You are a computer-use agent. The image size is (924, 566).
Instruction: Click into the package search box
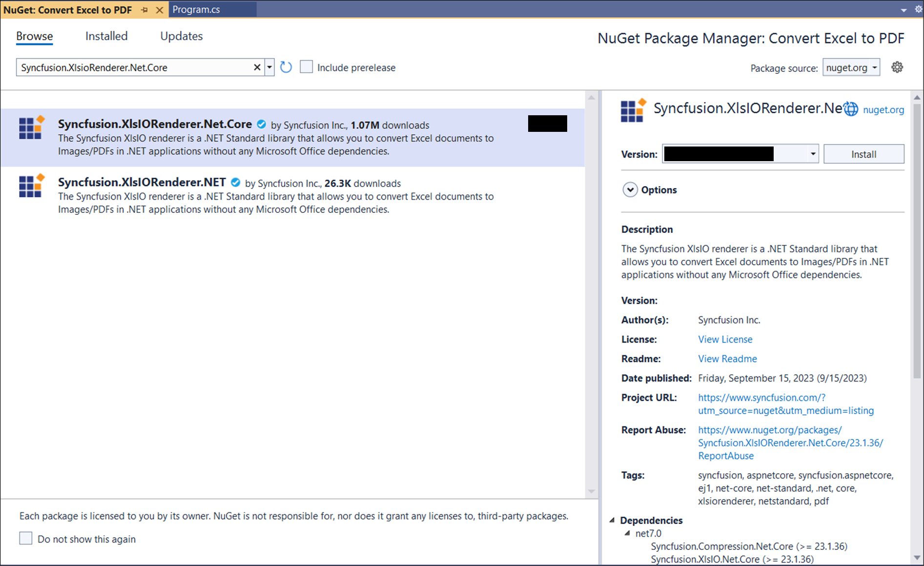[134, 67]
